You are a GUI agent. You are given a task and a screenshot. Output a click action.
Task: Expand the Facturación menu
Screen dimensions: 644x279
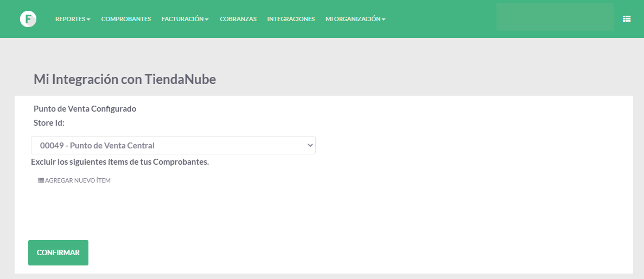tap(185, 19)
